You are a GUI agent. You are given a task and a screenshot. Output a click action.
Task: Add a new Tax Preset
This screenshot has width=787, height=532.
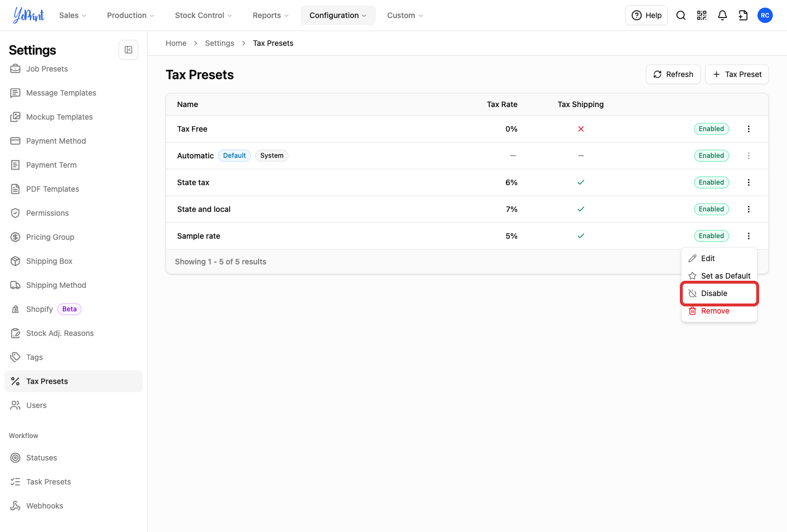(737, 74)
